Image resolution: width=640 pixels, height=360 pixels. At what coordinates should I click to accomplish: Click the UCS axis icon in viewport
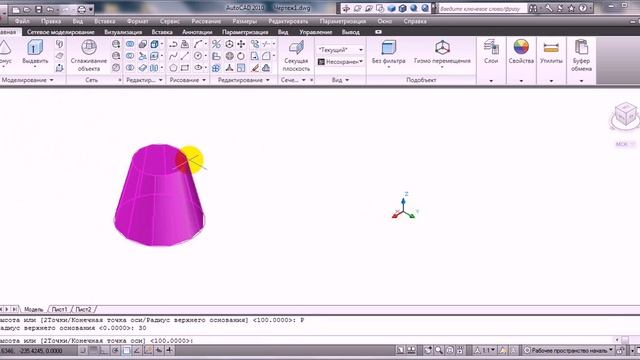coord(404,206)
